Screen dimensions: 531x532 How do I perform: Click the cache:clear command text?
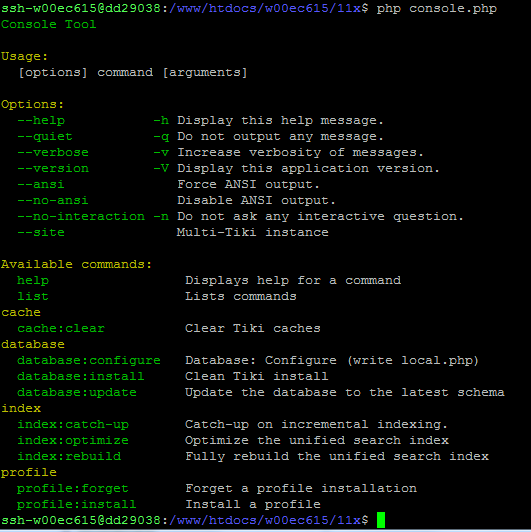61,328
